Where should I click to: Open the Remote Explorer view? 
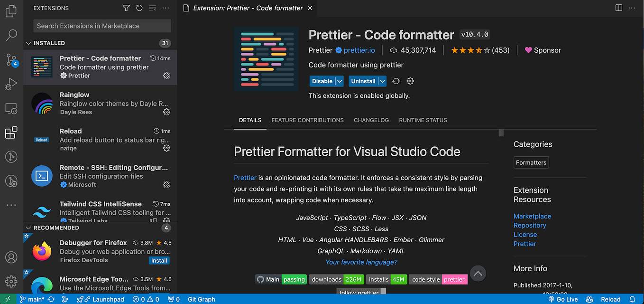(x=11, y=108)
